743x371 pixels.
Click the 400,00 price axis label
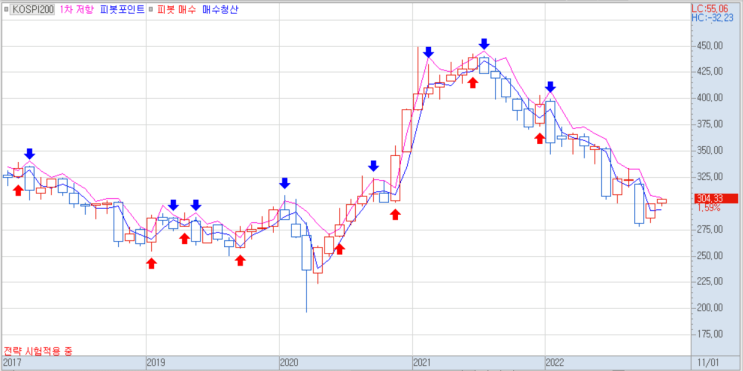(x=709, y=98)
